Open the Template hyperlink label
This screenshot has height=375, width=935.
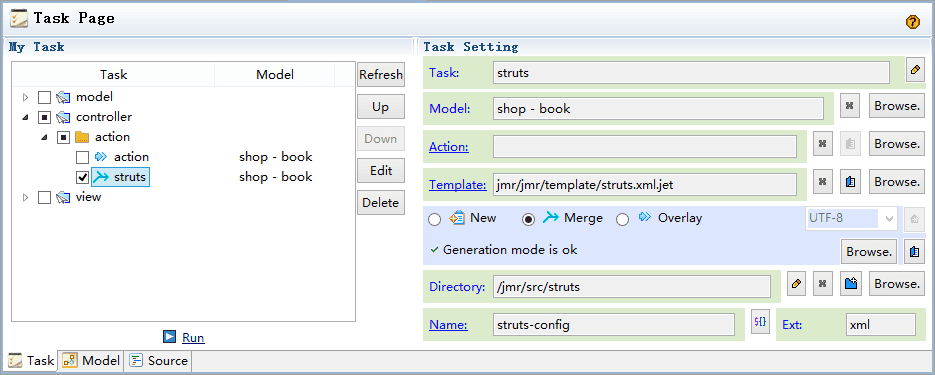[x=458, y=185]
